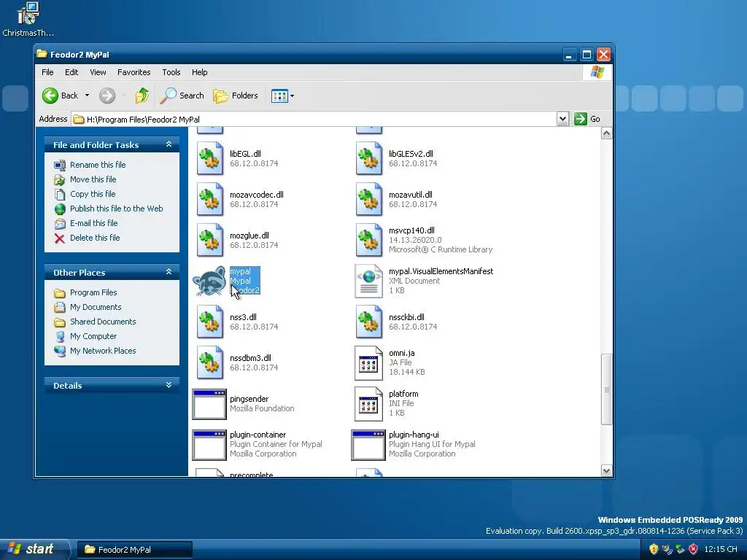Expand the Details panel
The width and height of the screenshot is (747, 560).
169,385
